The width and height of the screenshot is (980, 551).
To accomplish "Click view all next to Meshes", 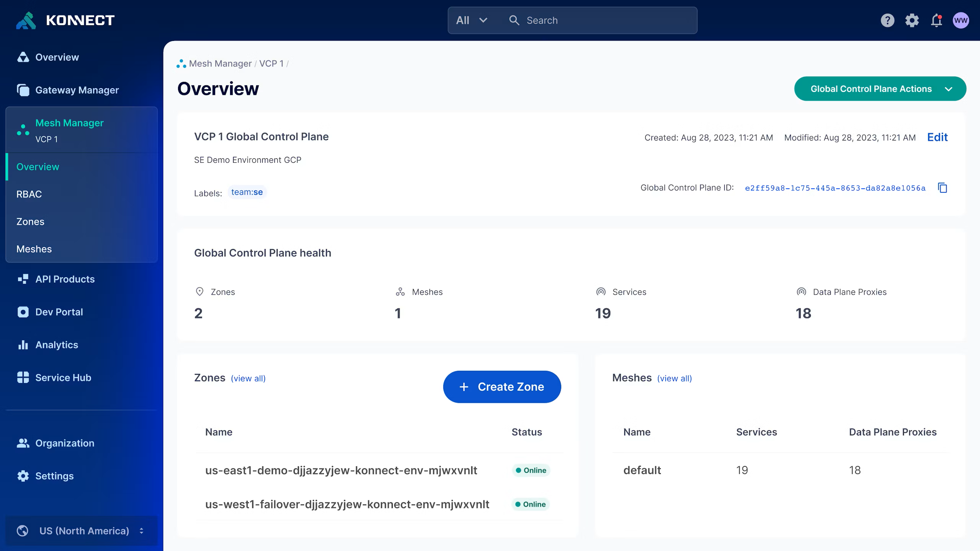I will pos(674,378).
